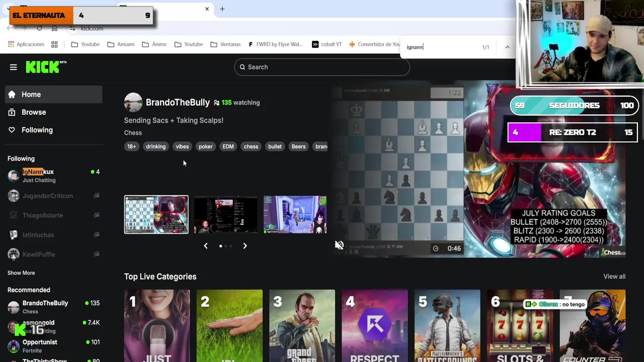The width and height of the screenshot is (644, 362).
Task: Open the Ventanas bookmark folder
Action: tap(225, 44)
